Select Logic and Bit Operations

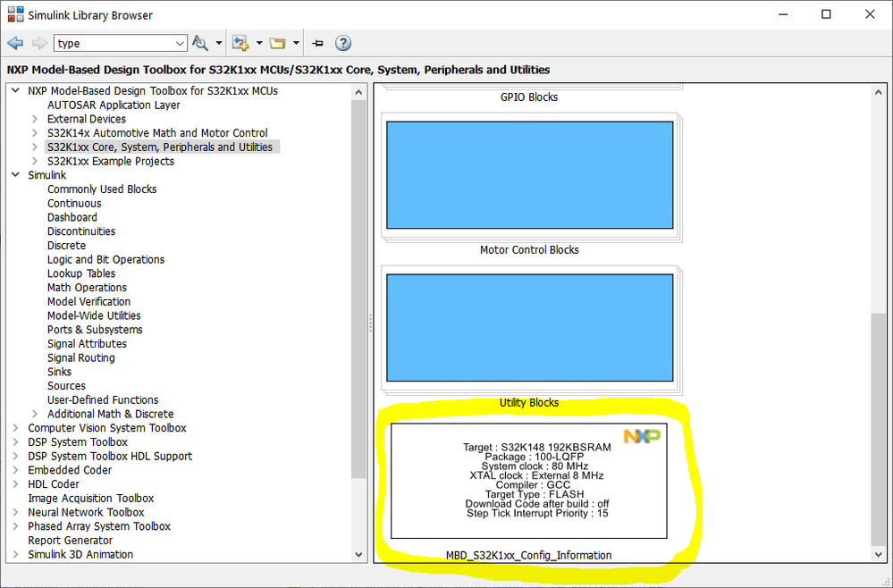(x=105, y=259)
